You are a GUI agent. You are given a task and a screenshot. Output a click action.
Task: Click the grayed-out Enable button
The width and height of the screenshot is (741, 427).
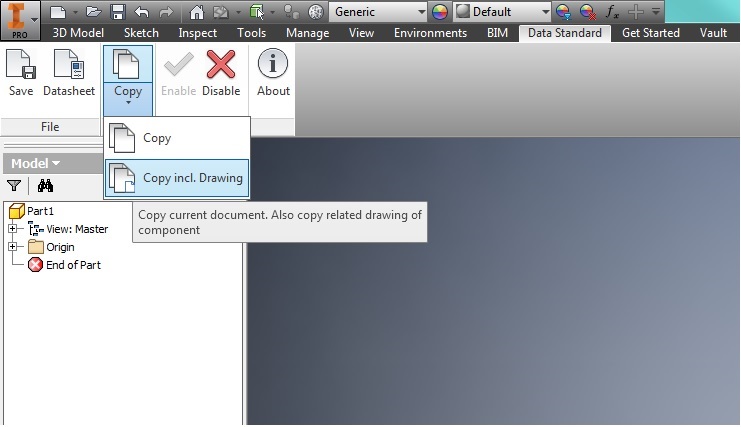pos(178,72)
